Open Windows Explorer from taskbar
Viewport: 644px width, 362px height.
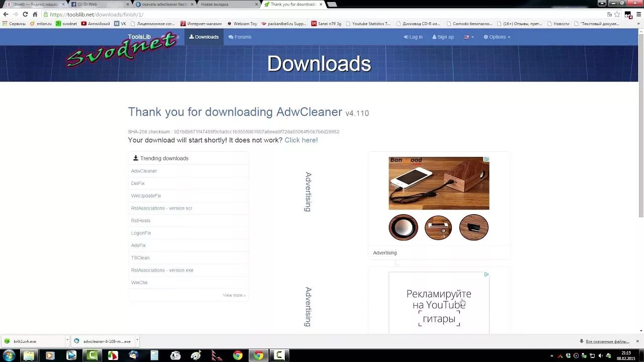pos(29,355)
